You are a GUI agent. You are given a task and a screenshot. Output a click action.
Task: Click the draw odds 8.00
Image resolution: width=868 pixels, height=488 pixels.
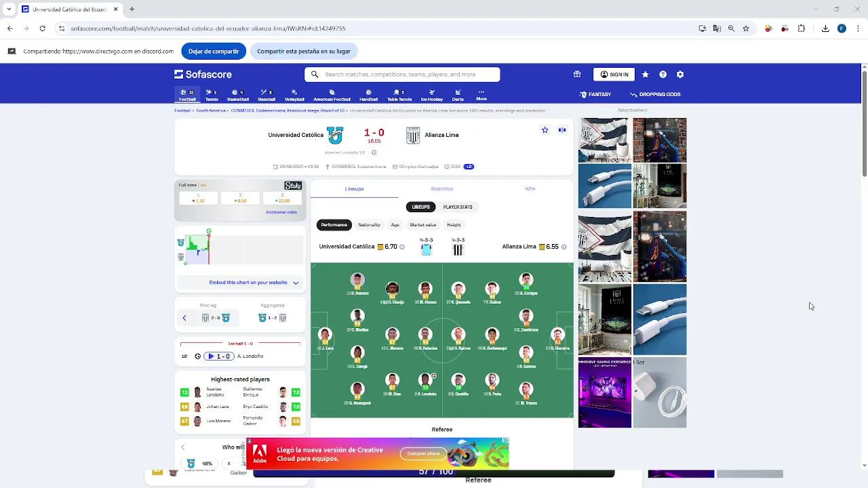click(x=240, y=198)
